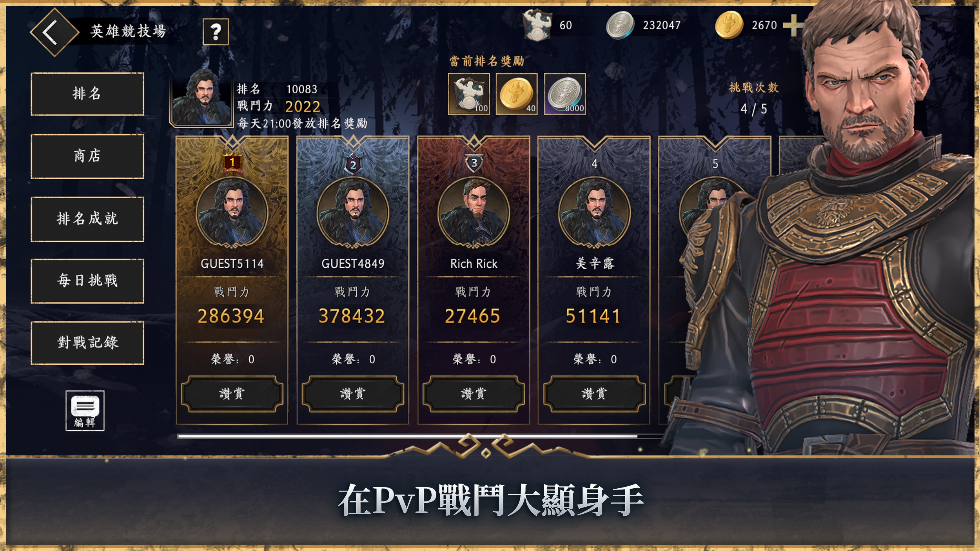Tap the silver coin reward icon showing 8000

pyautogui.click(x=565, y=94)
